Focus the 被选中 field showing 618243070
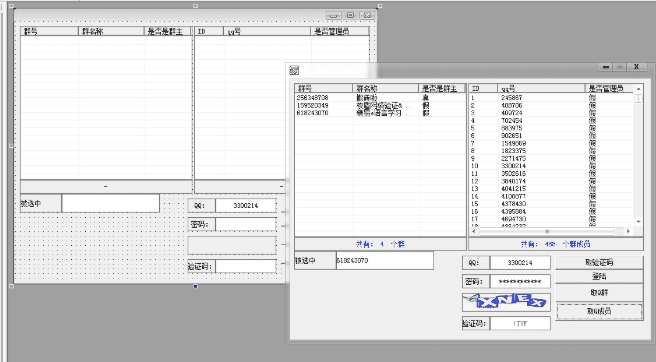The width and height of the screenshot is (656, 362). tap(385, 260)
